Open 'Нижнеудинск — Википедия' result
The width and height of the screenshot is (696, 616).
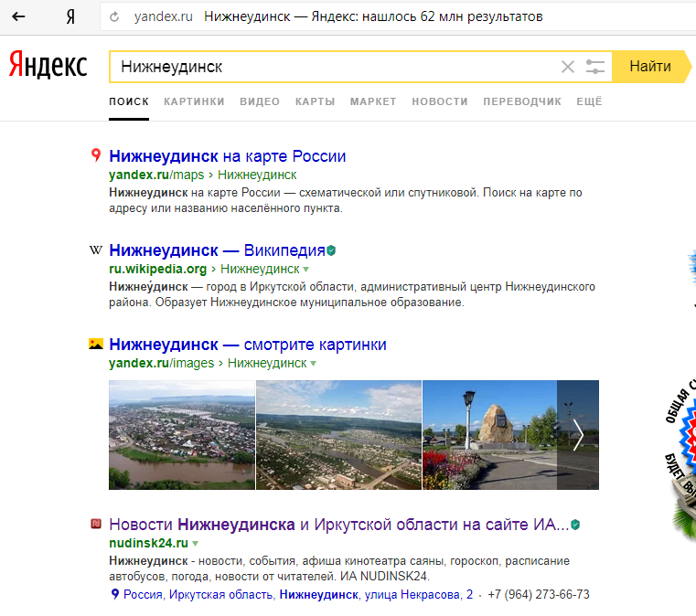217,250
